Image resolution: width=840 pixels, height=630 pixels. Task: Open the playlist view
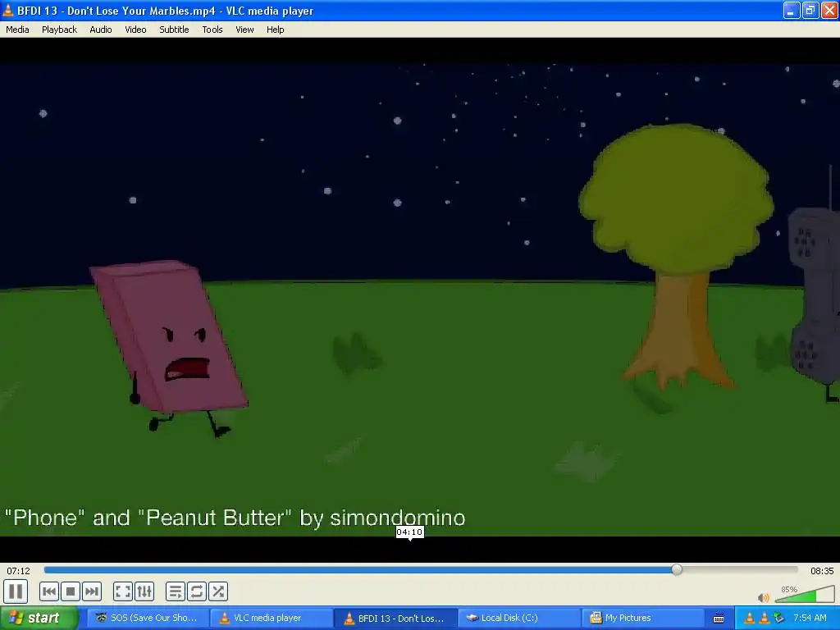176,591
